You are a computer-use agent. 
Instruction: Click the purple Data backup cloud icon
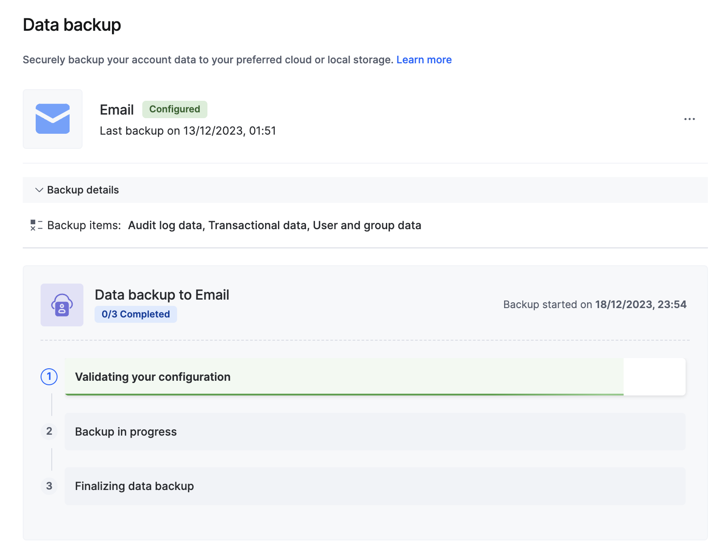(62, 305)
